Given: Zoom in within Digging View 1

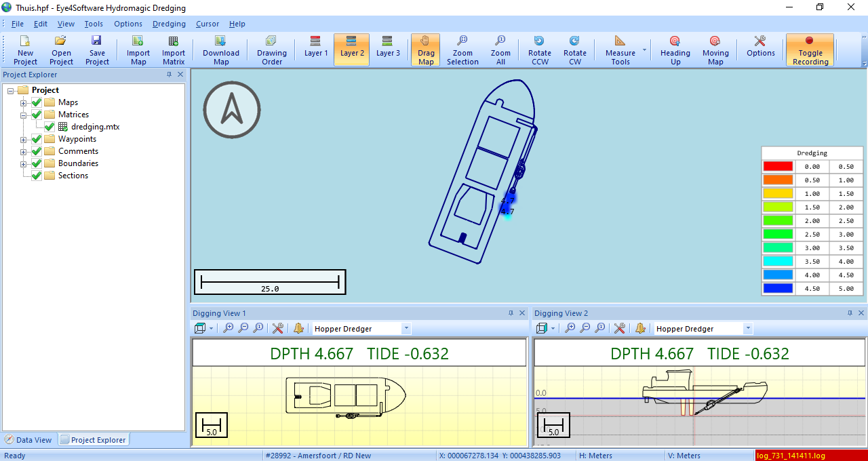Looking at the screenshot, I should [x=229, y=328].
